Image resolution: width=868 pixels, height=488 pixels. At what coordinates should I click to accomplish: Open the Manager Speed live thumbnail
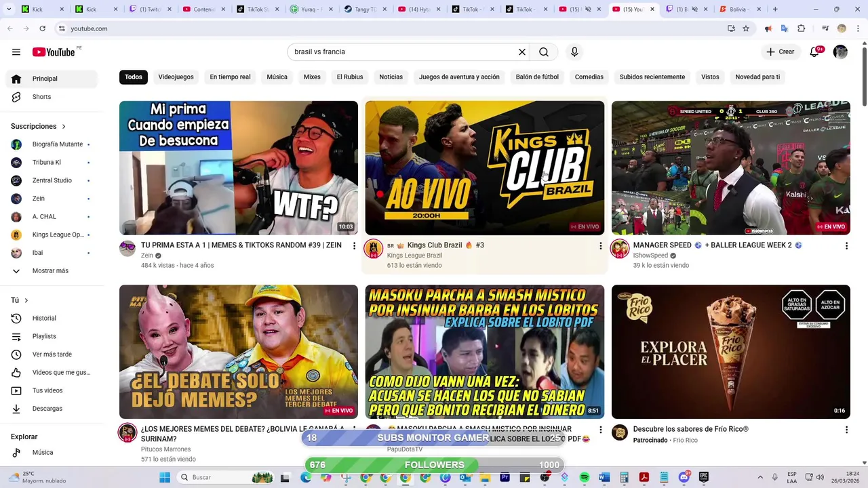pos(731,168)
